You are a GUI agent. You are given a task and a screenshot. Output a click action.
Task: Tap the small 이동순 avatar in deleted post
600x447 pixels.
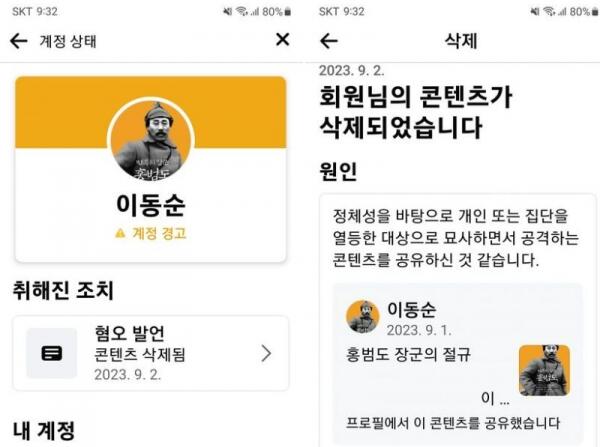[x=362, y=317]
